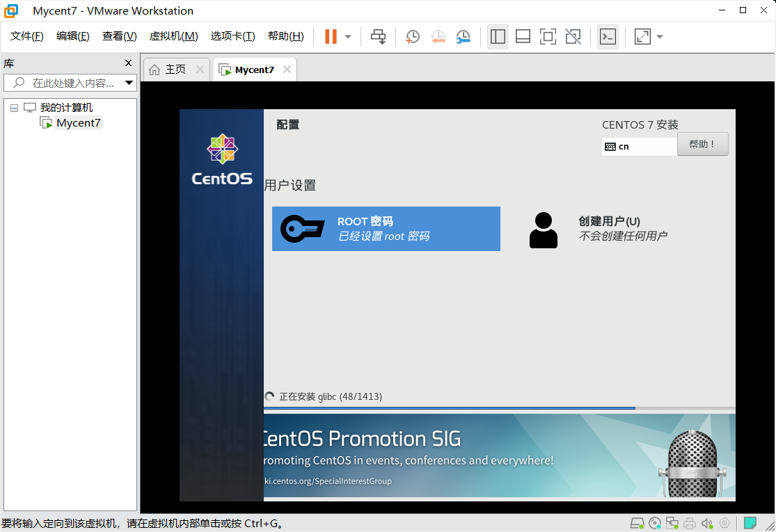The height and width of the screenshot is (532, 776).
Task: Select the Mycent7 VM in the library tree
Action: pyautogui.click(x=78, y=122)
